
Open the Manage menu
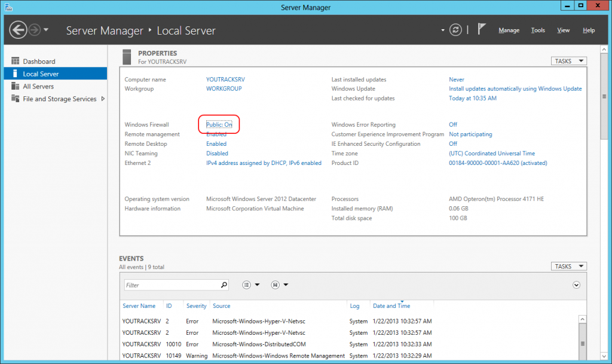(x=509, y=30)
